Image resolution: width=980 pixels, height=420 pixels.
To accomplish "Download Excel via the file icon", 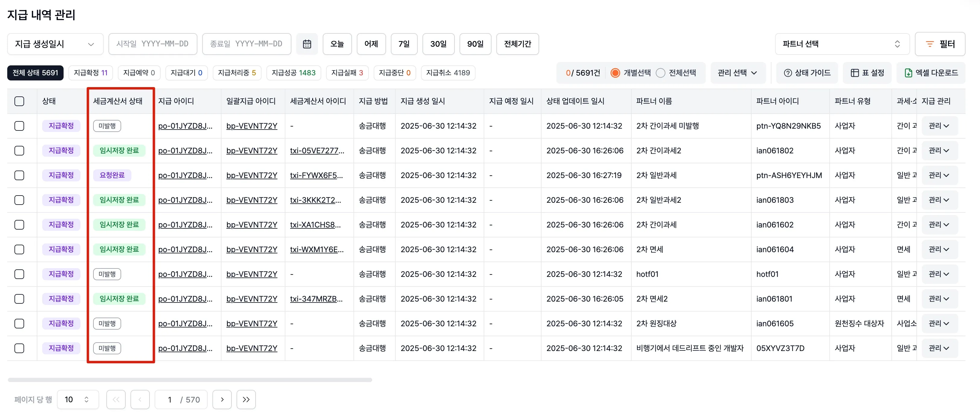I will click(908, 73).
